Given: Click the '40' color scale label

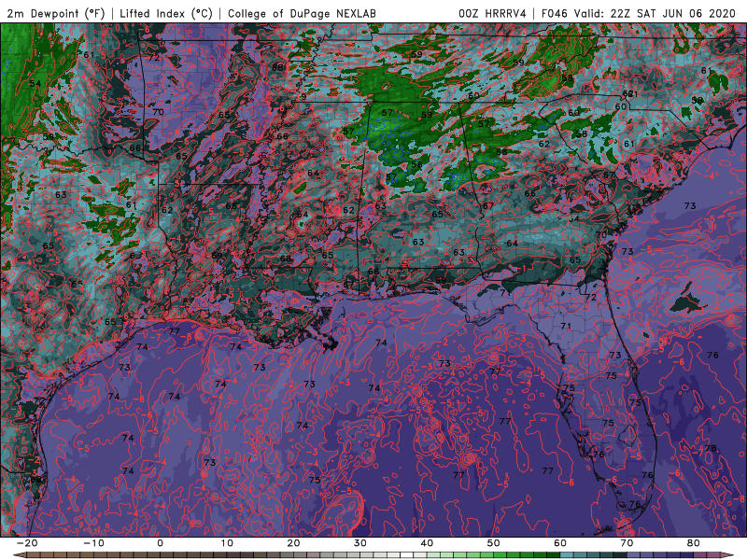Looking at the screenshot, I should (427, 543).
